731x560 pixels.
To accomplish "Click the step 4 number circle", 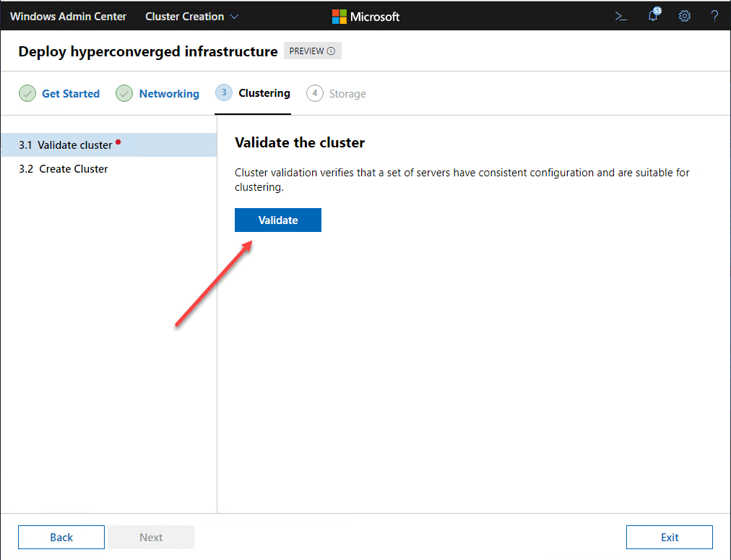I will click(315, 94).
